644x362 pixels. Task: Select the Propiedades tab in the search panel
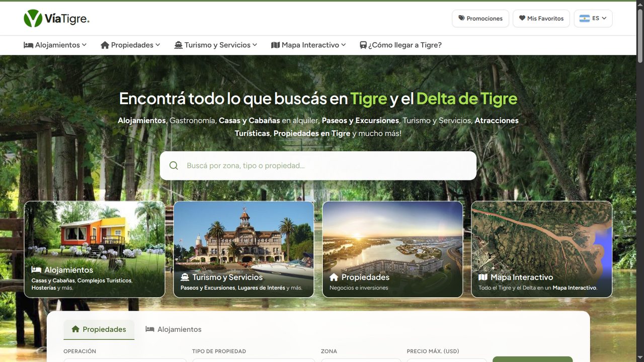click(x=99, y=329)
